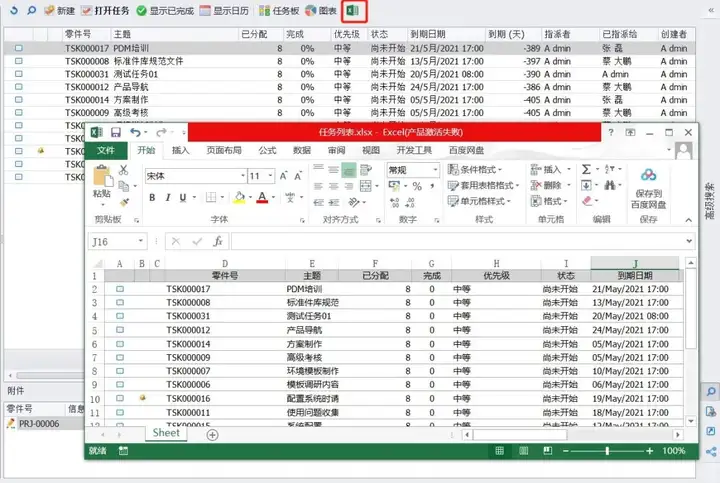720x483 pixels.
Task: Click the search magnifier in the task toolbar
Action: tap(31, 10)
